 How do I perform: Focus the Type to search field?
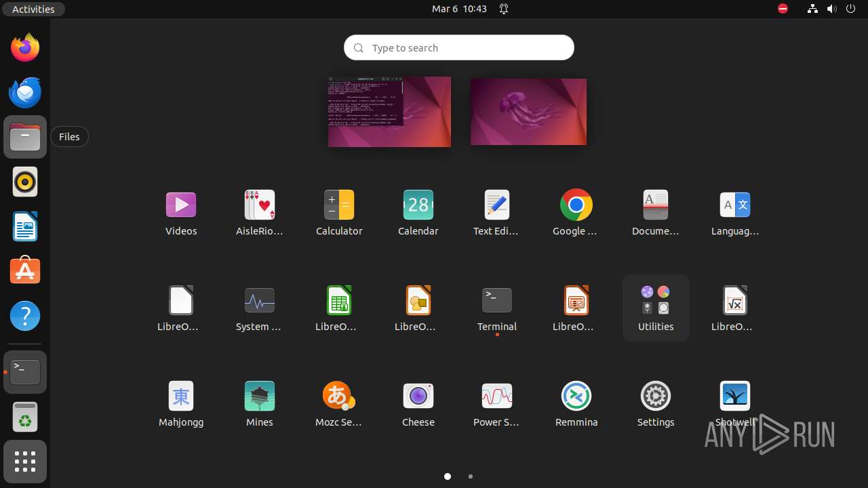[x=459, y=47]
